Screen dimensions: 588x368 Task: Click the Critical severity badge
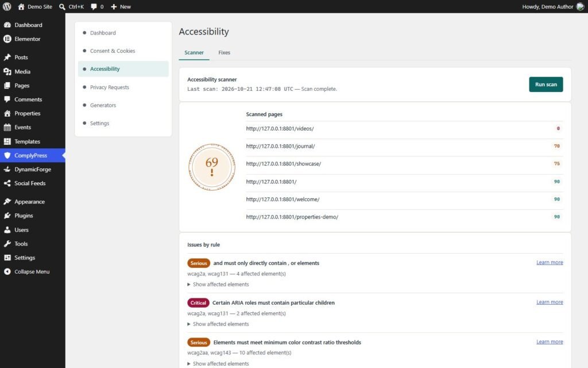[198, 302]
